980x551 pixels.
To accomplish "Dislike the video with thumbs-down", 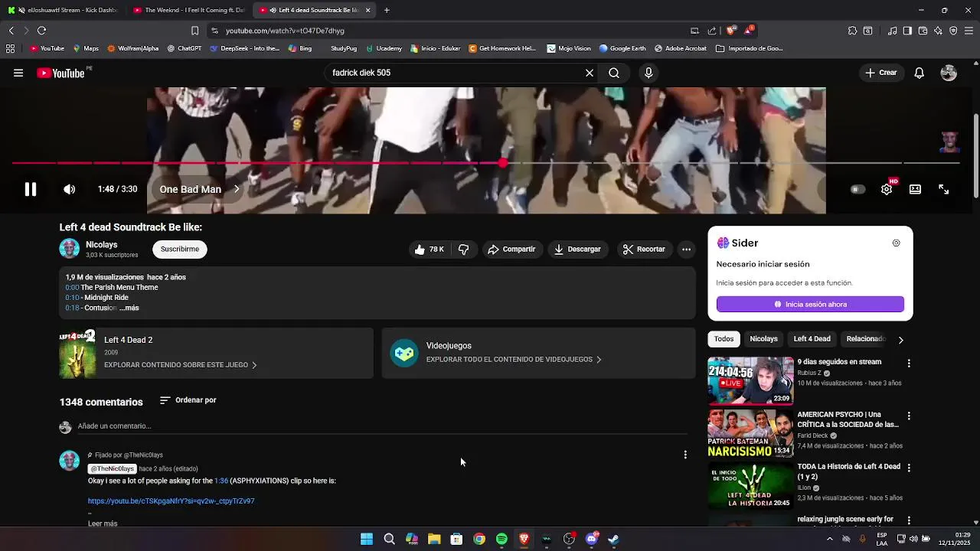I will 463,249.
